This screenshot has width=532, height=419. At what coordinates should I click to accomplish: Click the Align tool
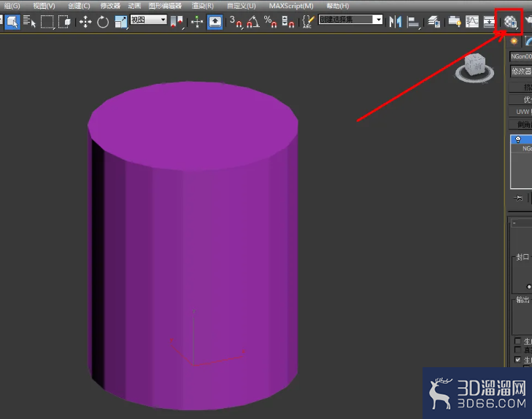point(413,23)
